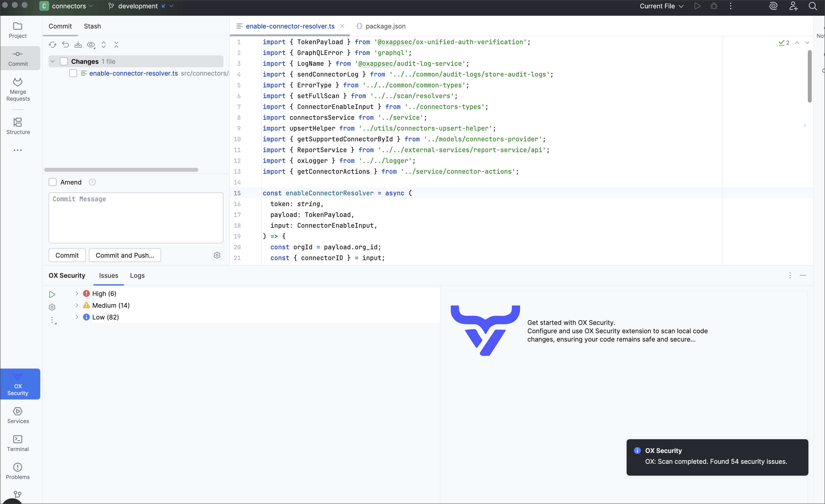Click the Refresh changes icon in the Commit toolbar

pos(53,44)
